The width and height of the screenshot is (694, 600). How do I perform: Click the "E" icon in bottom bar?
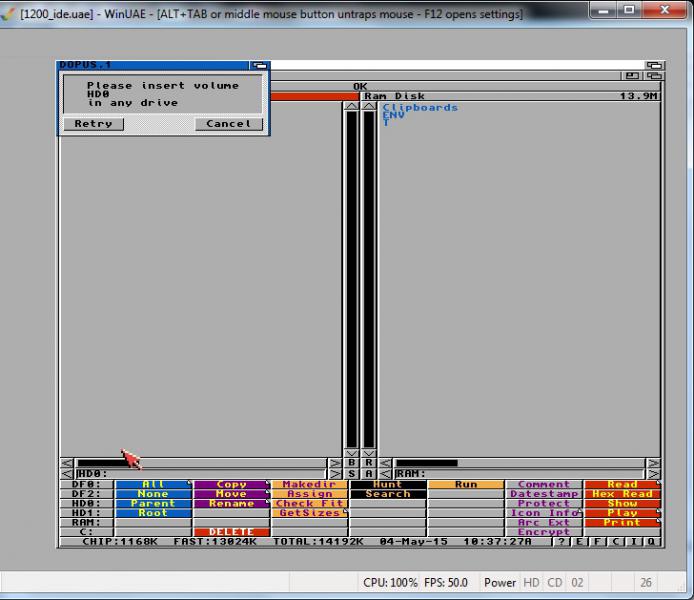pos(581,541)
